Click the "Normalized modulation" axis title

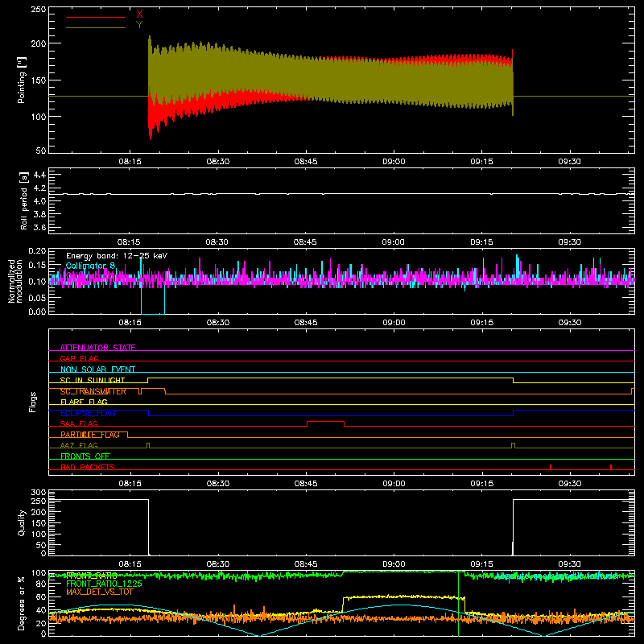[15, 281]
